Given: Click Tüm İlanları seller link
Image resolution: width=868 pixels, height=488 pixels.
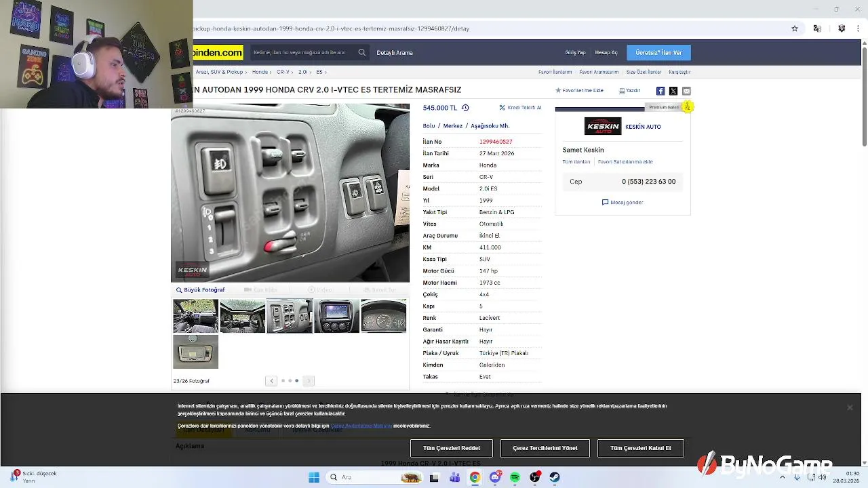Looking at the screenshot, I should pos(576,162).
